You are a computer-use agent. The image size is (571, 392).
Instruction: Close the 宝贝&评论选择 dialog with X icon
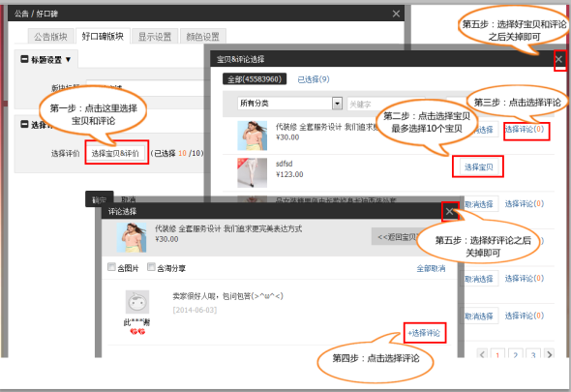click(x=559, y=59)
